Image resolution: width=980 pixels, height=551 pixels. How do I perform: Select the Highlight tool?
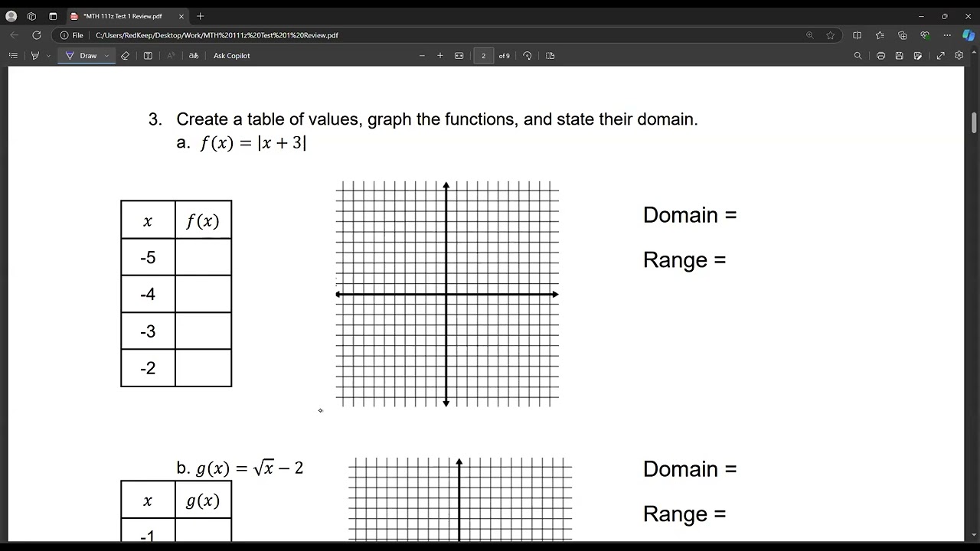point(34,56)
